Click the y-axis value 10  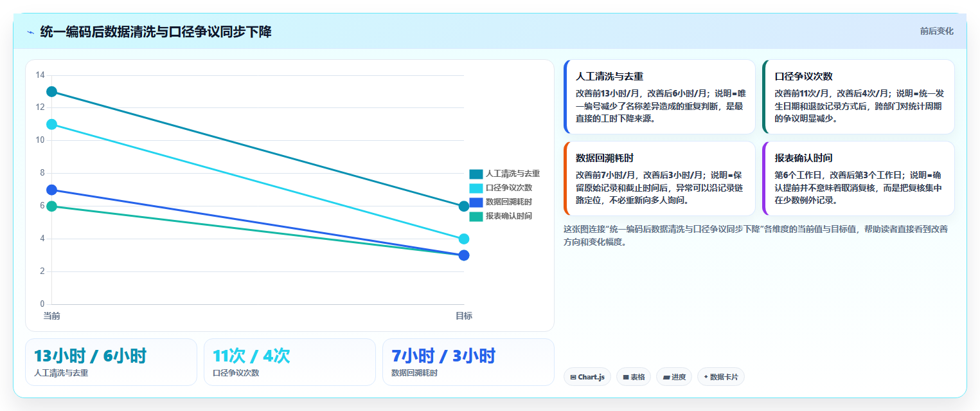[40, 140]
